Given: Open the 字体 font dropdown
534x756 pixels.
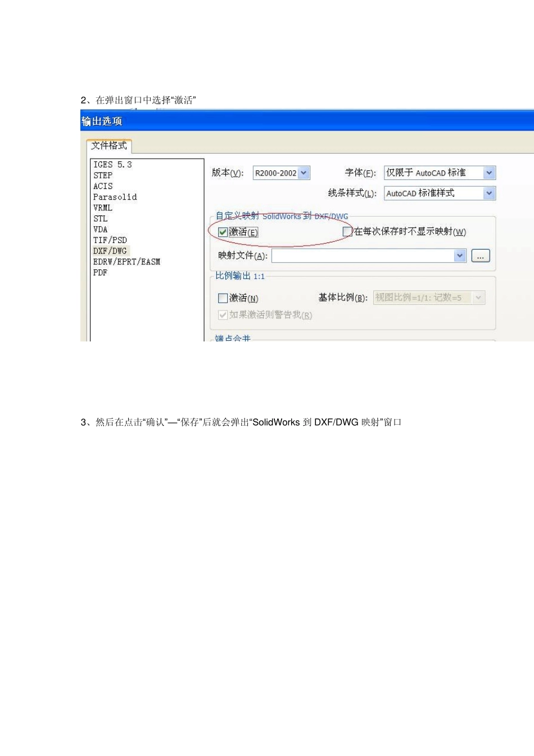Looking at the screenshot, I should pyautogui.click(x=490, y=173).
